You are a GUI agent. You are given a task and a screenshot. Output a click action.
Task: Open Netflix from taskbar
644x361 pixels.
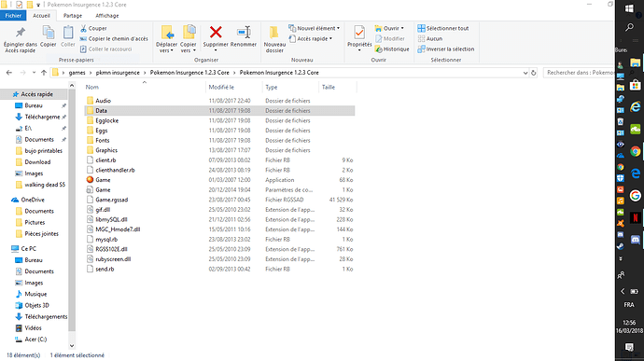636,217
